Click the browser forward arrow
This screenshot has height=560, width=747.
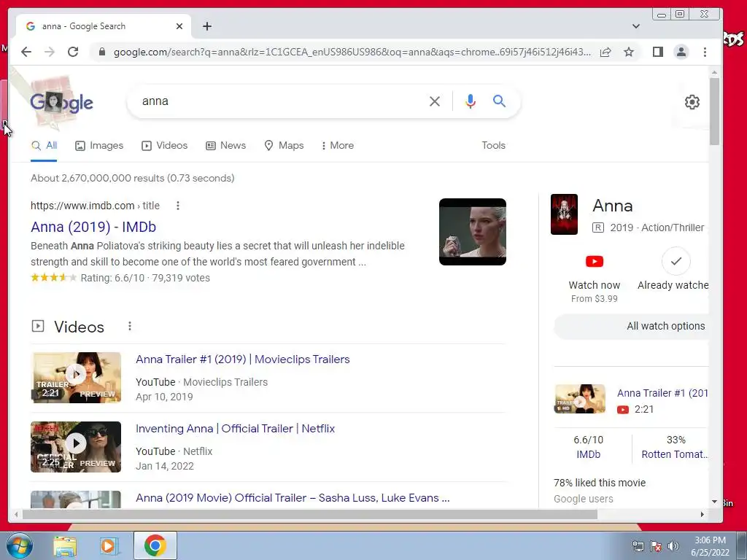tap(50, 52)
